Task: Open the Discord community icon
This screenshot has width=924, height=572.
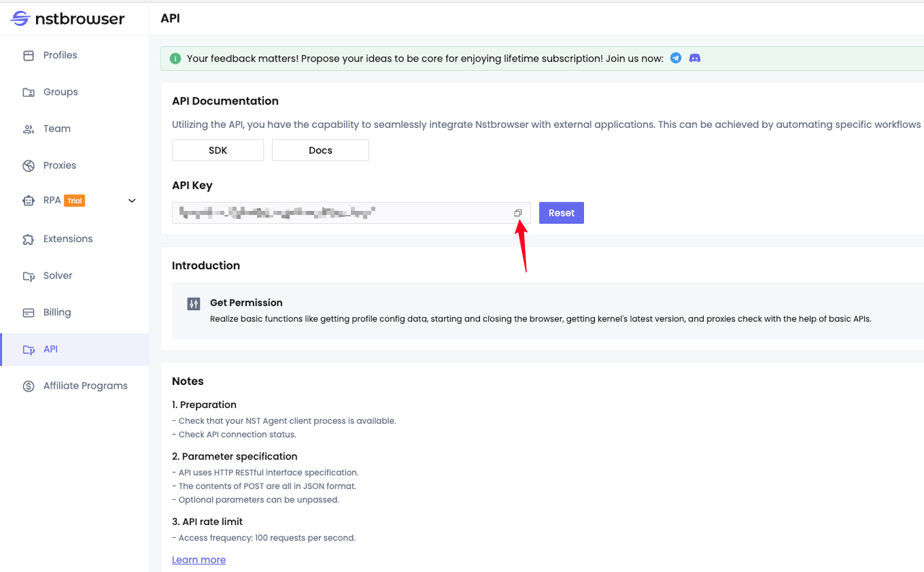Action: click(694, 58)
